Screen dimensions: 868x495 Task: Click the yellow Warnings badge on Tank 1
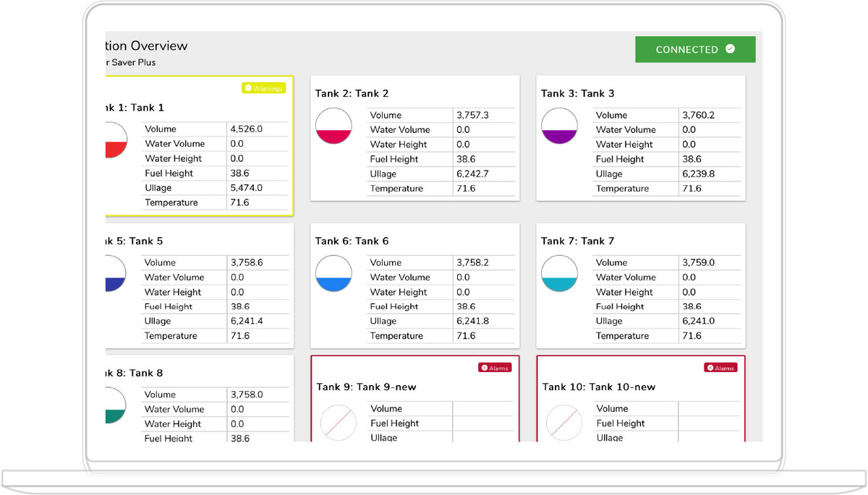point(264,88)
